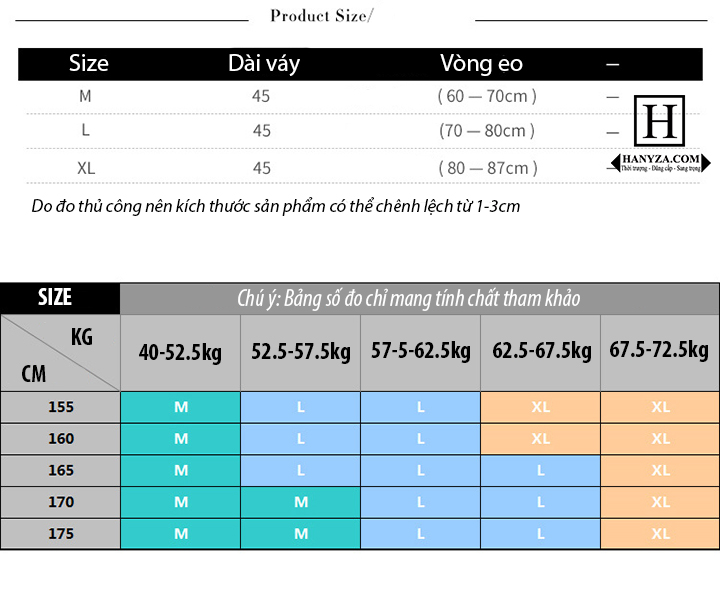
Task: Click the Dài váy column header
Action: tap(264, 63)
